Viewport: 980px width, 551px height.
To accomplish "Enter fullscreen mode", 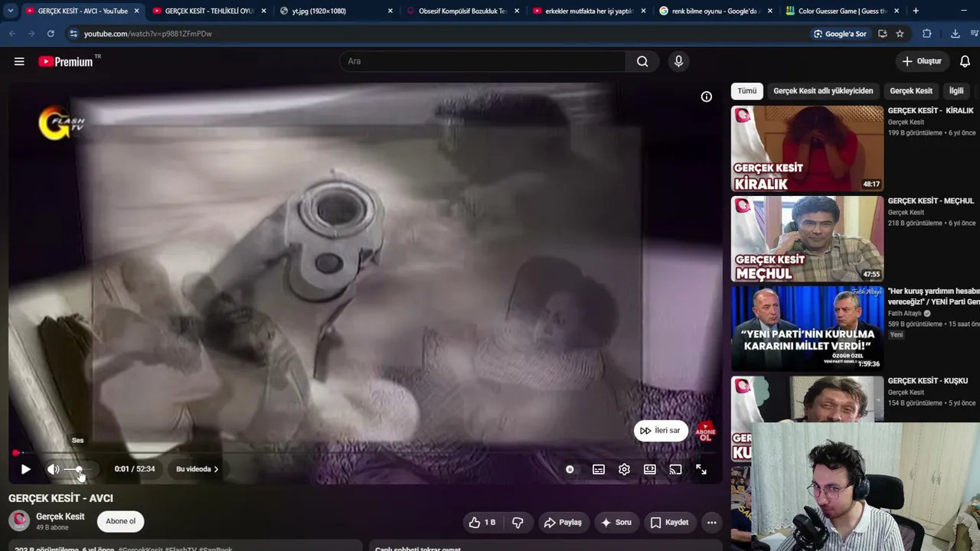I will click(x=701, y=469).
